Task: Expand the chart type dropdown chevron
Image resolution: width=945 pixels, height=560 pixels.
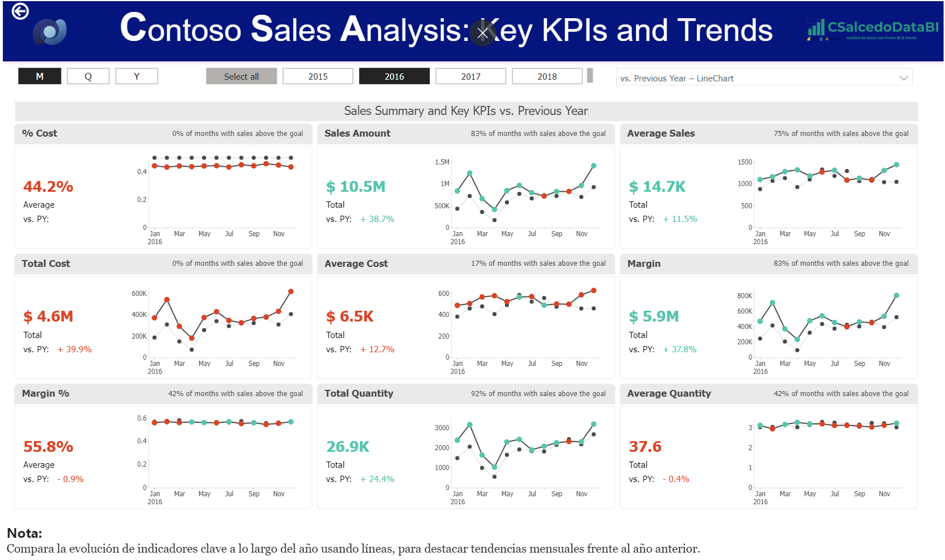Action: pyautogui.click(x=903, y=78)
